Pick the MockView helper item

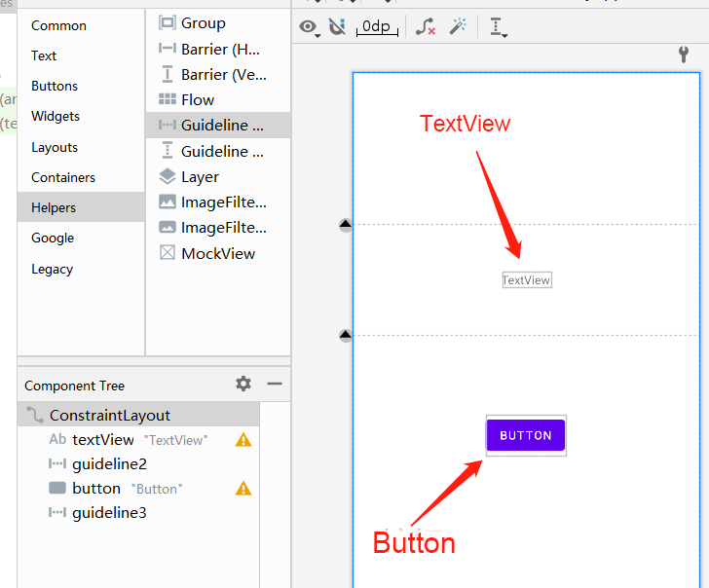218,253
